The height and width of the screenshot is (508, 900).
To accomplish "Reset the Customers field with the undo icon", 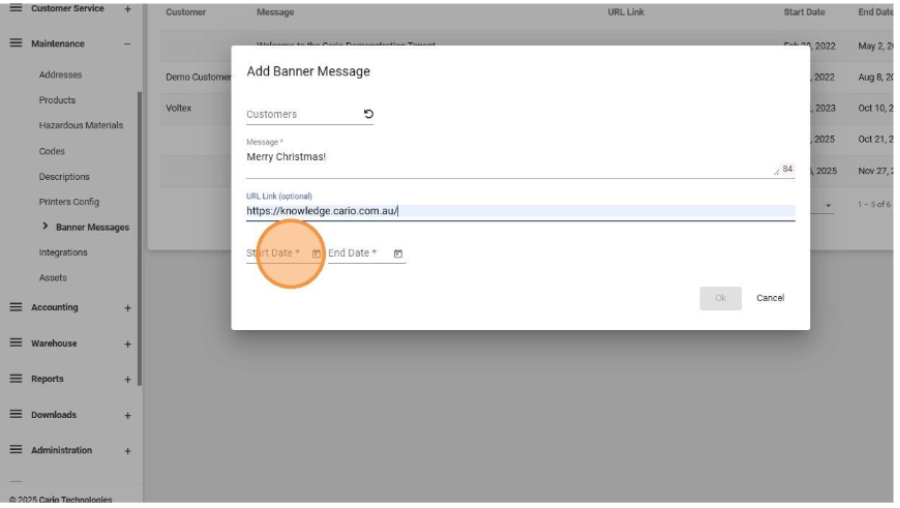I will click(x=368, y=114).
